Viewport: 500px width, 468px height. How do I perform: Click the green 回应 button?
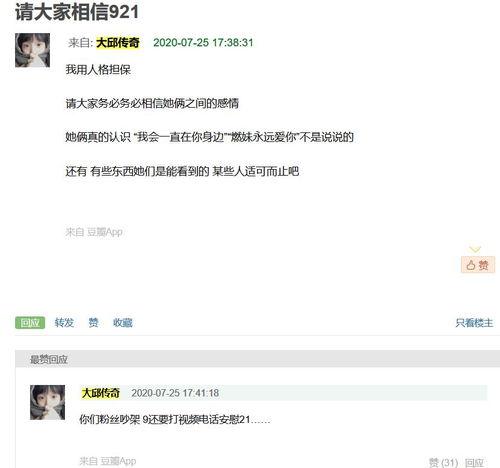tap(30, 323)
